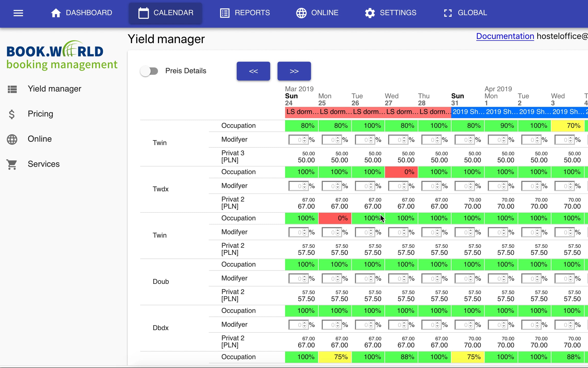The height and width of the screenshot is (368, 588).
Task: Click the Settings gear icon
Action: [x=370, y=13]
